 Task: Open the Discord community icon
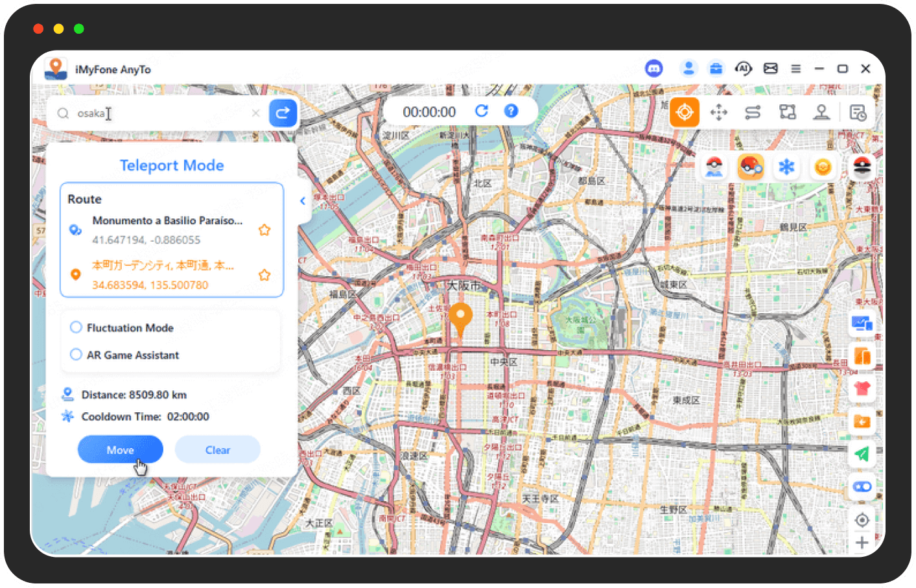(653, 68)
